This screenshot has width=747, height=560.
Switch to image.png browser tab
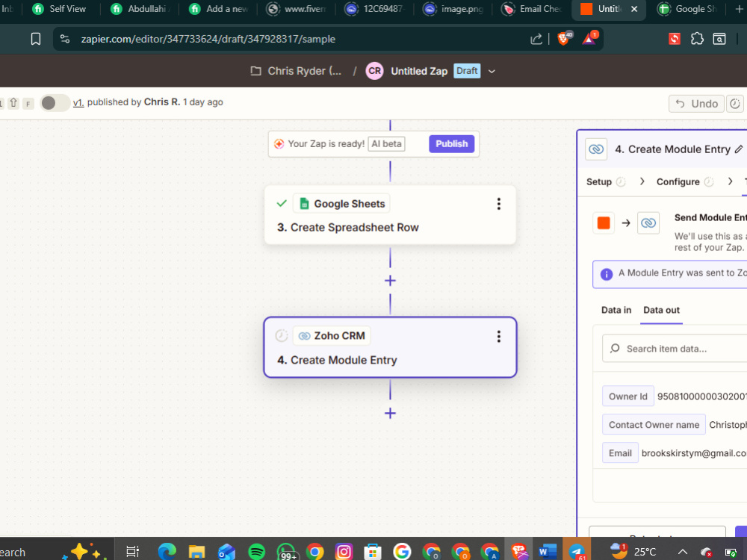[x=453, y=9]
